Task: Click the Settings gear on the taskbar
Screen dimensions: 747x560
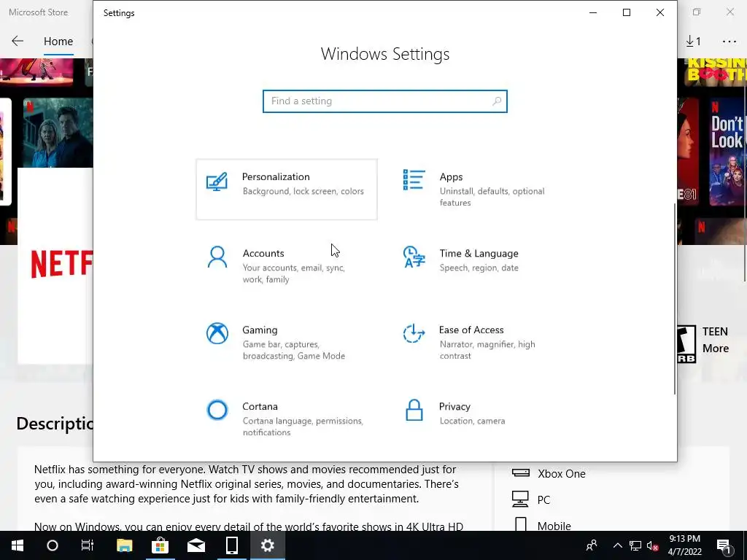Action: point(267,545)
